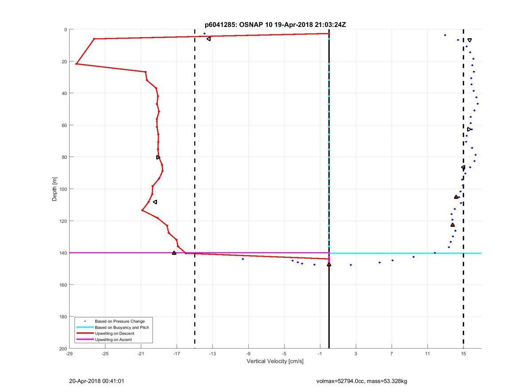532x392 pixels.
Task: Click the left-pointing triangle marker near 108 m depth
Action: pos(155,202)
